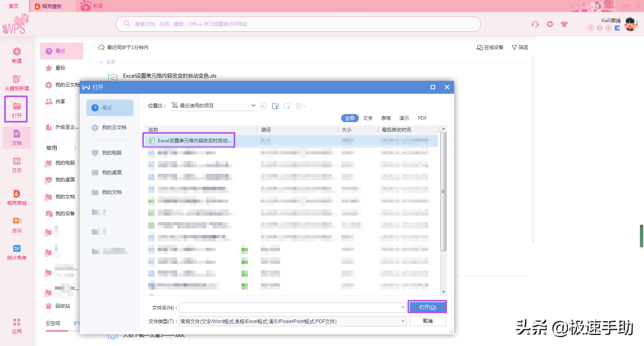Click the 取消 button

coord(427,321)
